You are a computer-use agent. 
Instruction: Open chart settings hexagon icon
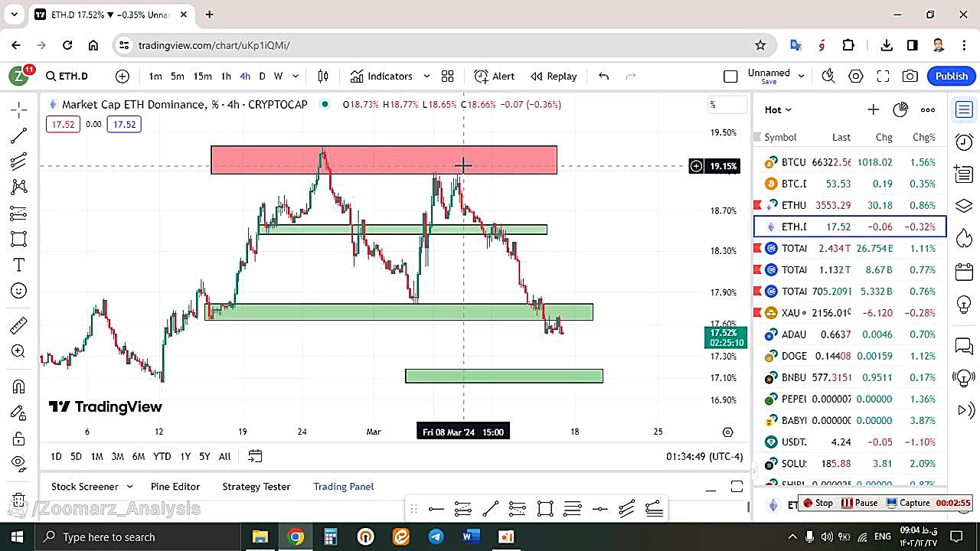pos(856,76)
